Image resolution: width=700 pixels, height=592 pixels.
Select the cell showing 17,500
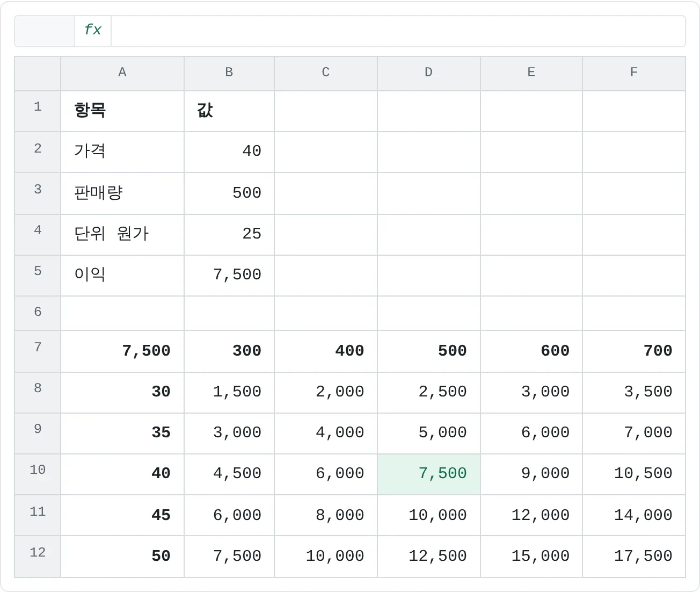pyautogui.click(x=634, y=557)
